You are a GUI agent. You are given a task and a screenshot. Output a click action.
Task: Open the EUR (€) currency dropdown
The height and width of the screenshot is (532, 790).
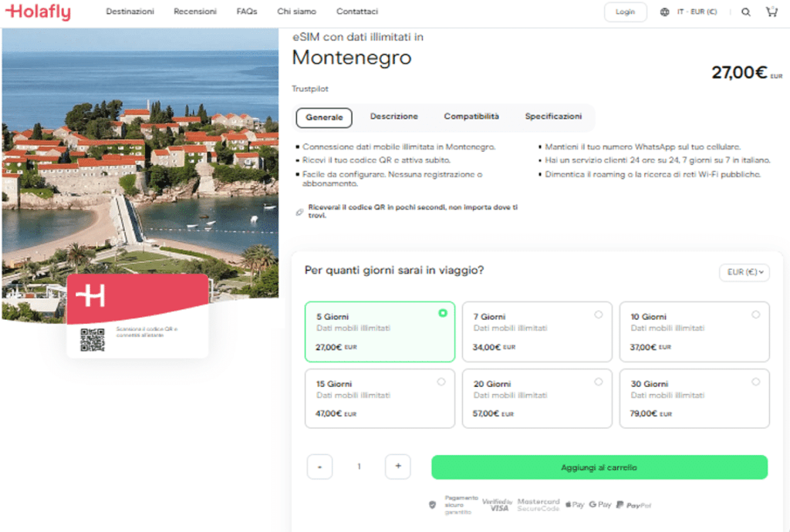pyautogui.click(x=744, y=272)
